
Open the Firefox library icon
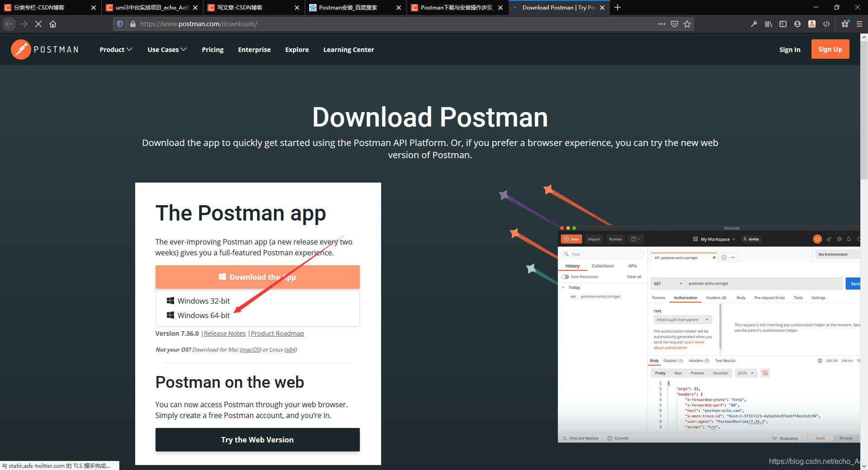click(x=769, y=24)
